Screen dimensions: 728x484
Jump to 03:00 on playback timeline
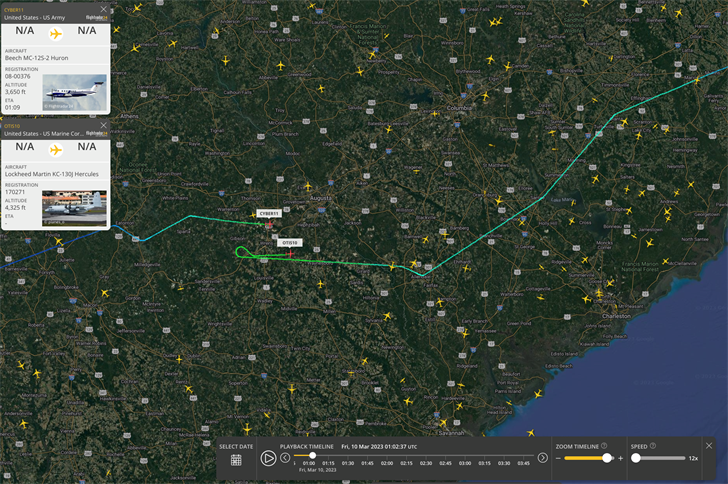click(465, 463)
